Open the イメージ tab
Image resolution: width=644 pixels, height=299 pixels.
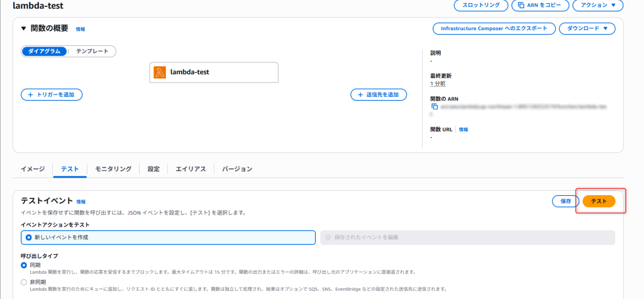click(x=33, y=169)
